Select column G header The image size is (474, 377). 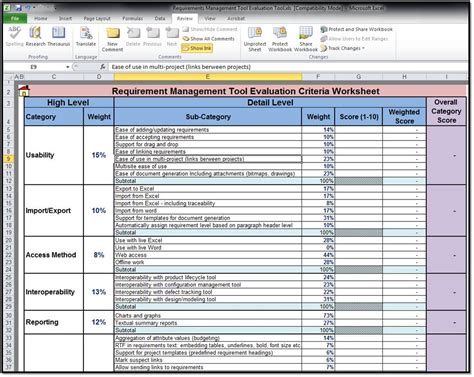click(359, 77)
